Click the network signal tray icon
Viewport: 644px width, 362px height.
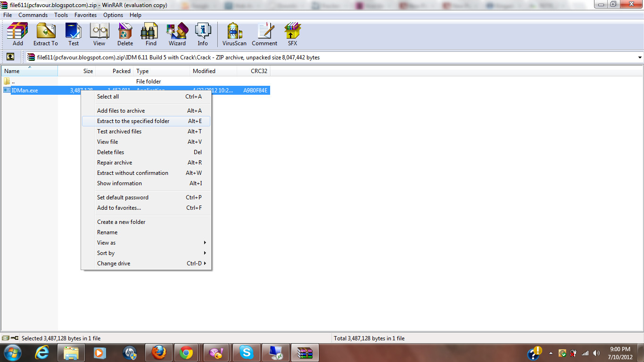pyautogui.click(x=585, y=353)
